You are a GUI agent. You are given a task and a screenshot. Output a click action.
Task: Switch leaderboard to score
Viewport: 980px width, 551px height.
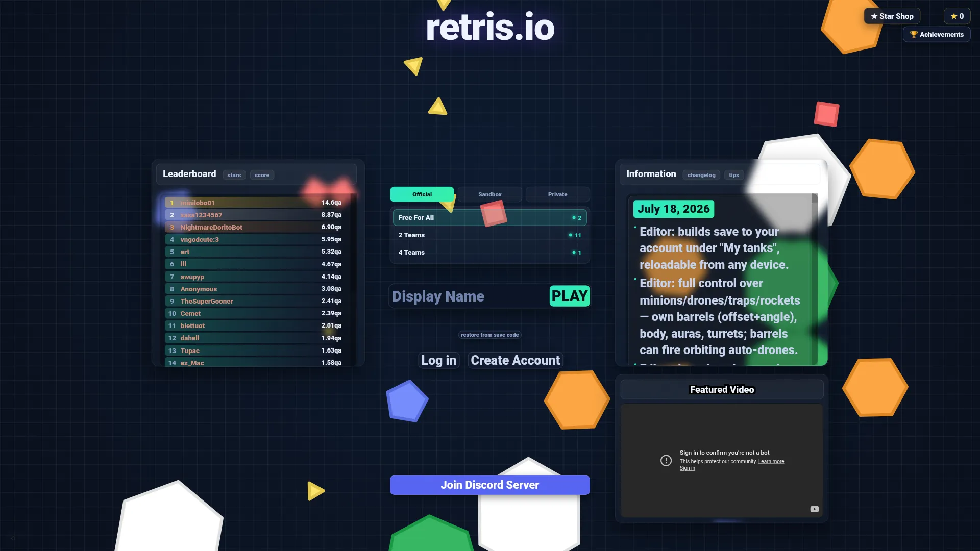[x=262, y=175]
